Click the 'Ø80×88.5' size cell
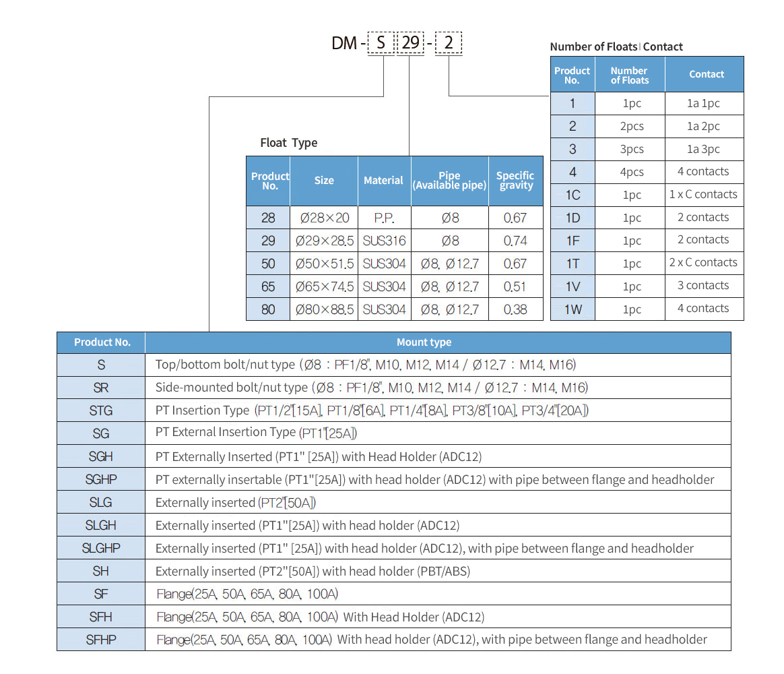The image size is (784, 674). [324, 309]
